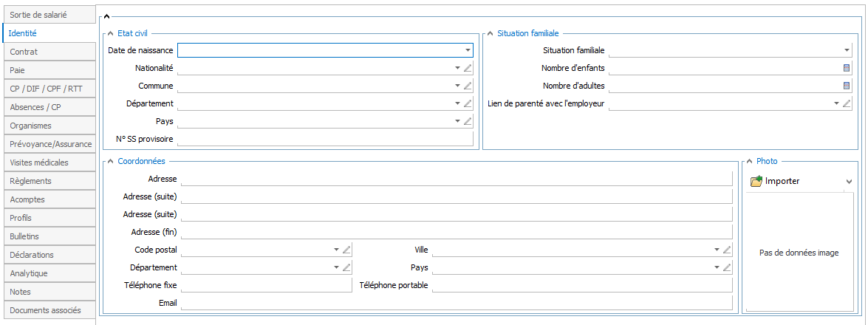Switch to the Contrat tab
The image size is (868, 325).
point(48,52)
